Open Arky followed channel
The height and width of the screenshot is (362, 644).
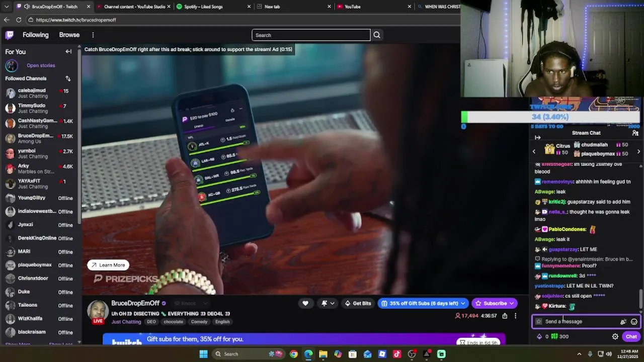tap(39, 168)
